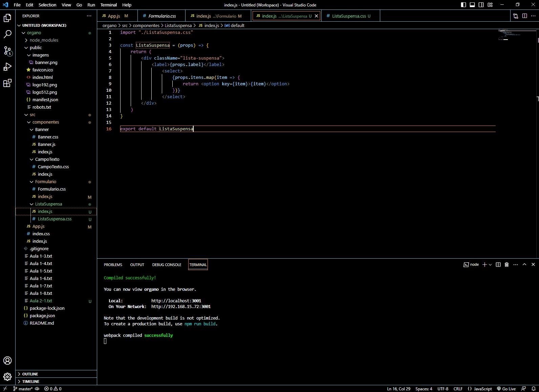
Task: Open terminal panel more actions ellipsis
Action: tap(516, 265)
